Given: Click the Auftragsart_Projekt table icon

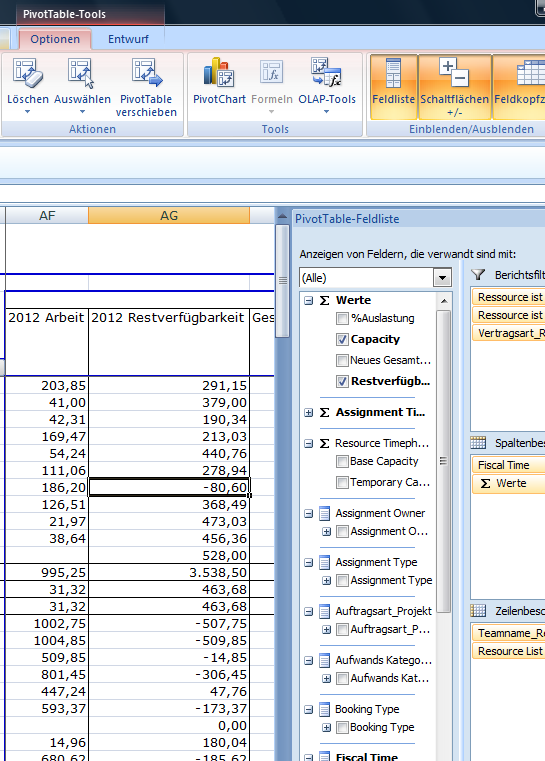Looking at the screenshot, I should pos(325,612).
